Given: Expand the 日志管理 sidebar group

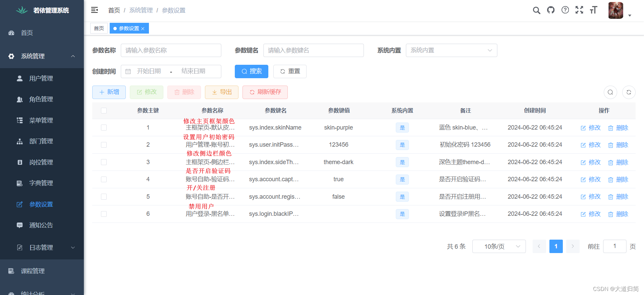Looking at the screenshot, I should click(x=42, y=248).
